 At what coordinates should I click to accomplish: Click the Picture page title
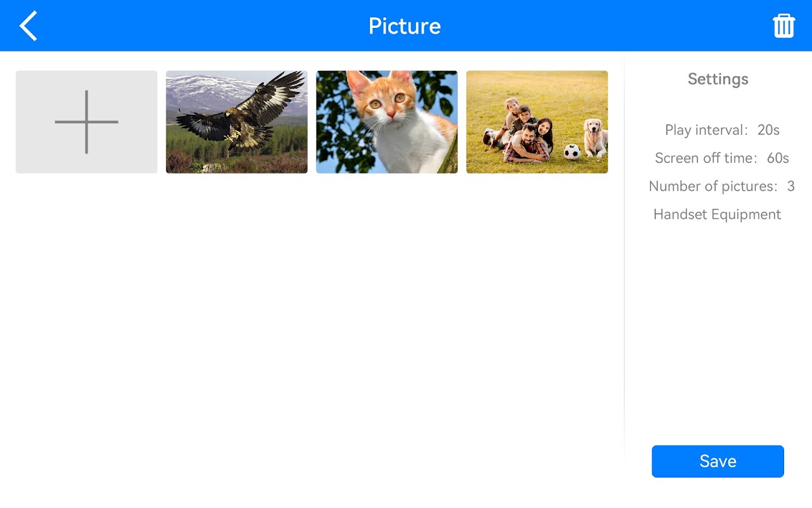pos(405,26)
